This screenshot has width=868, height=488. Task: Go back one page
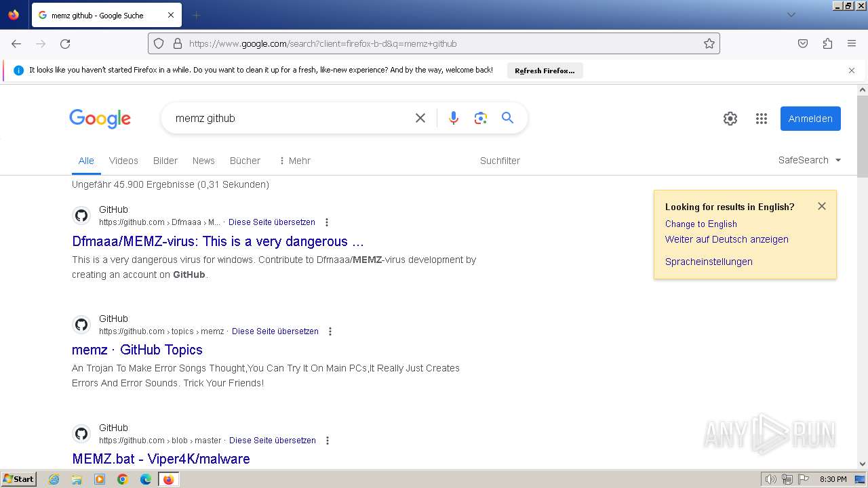point(16,43)
